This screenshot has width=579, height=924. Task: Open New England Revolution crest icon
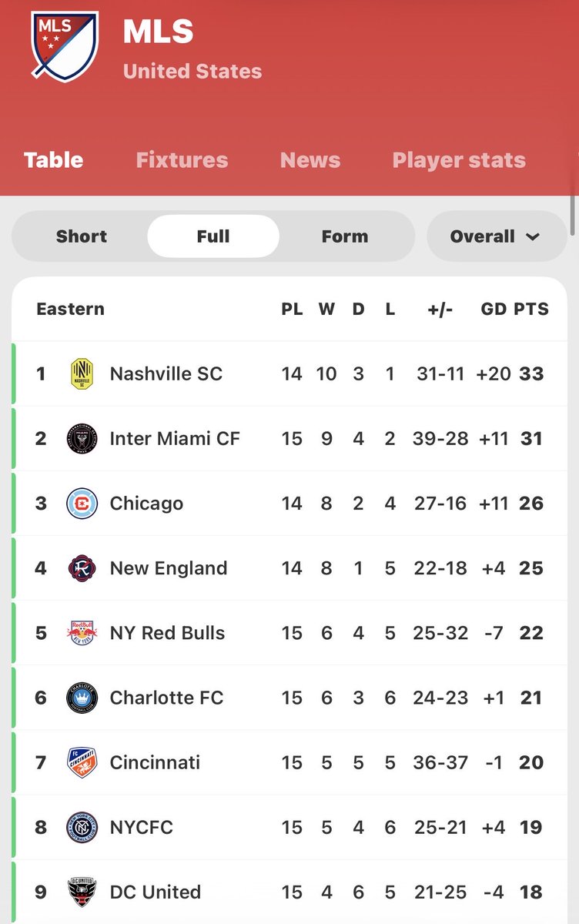click(x=82, y=568)
